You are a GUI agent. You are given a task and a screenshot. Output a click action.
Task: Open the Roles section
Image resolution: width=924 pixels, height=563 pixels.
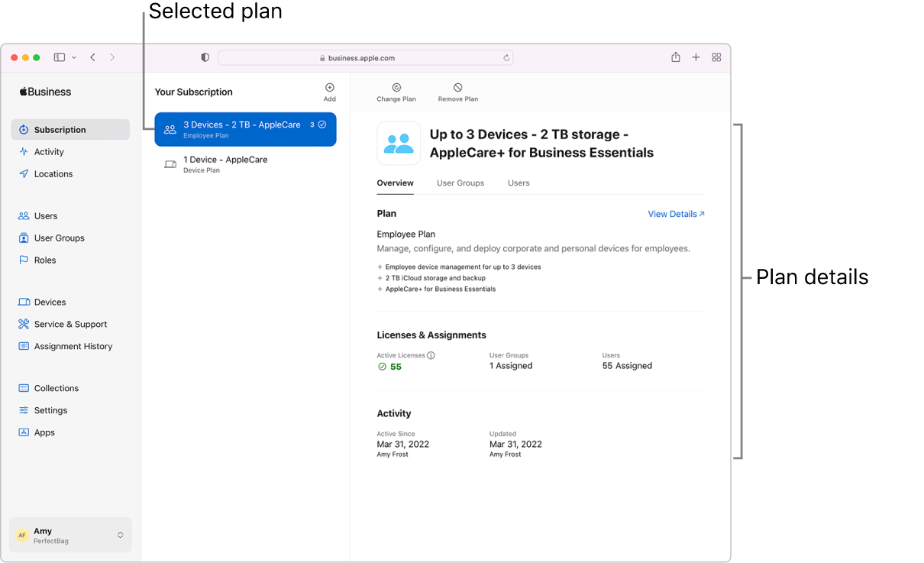click(x=44, y=260)
